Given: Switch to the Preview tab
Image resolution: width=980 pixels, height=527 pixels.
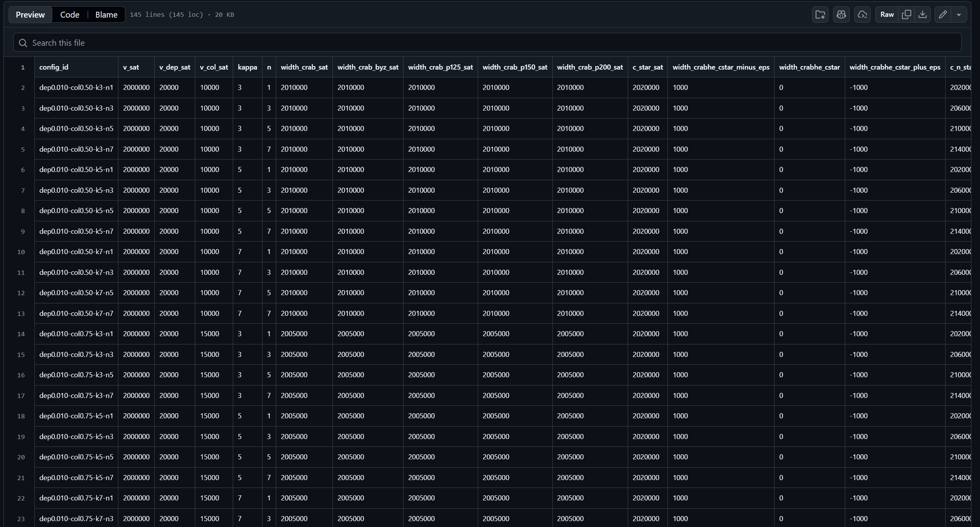Looking at the screenshot, I should pos(30,15).
